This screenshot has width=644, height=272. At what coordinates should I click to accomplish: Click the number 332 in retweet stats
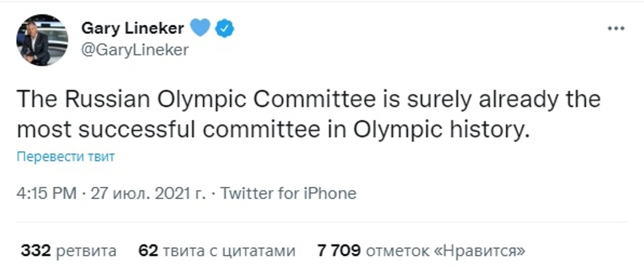(x=37, y=251)
